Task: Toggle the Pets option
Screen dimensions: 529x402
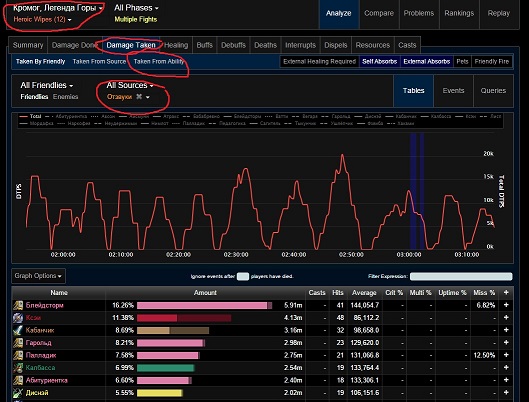Action: click(x=462, y=61)
